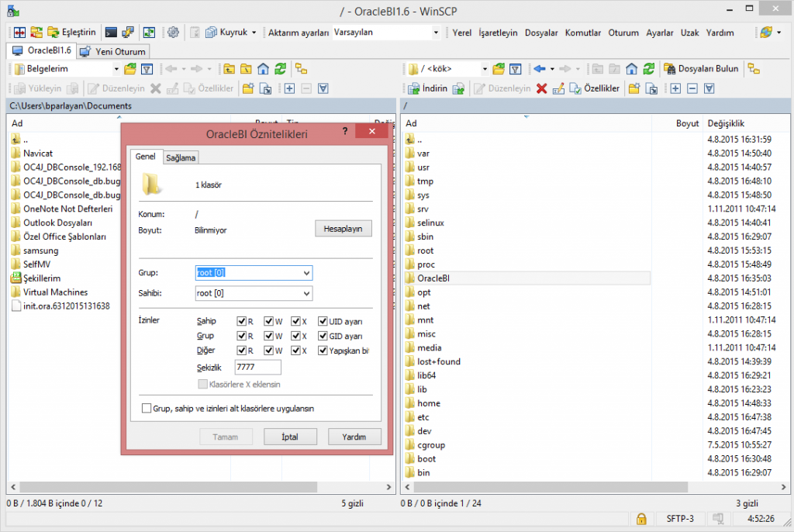Screen dimensions: 794x532
Task: Click the İndirin download icon
Action: pyautogui.click(x=414, y=88)
